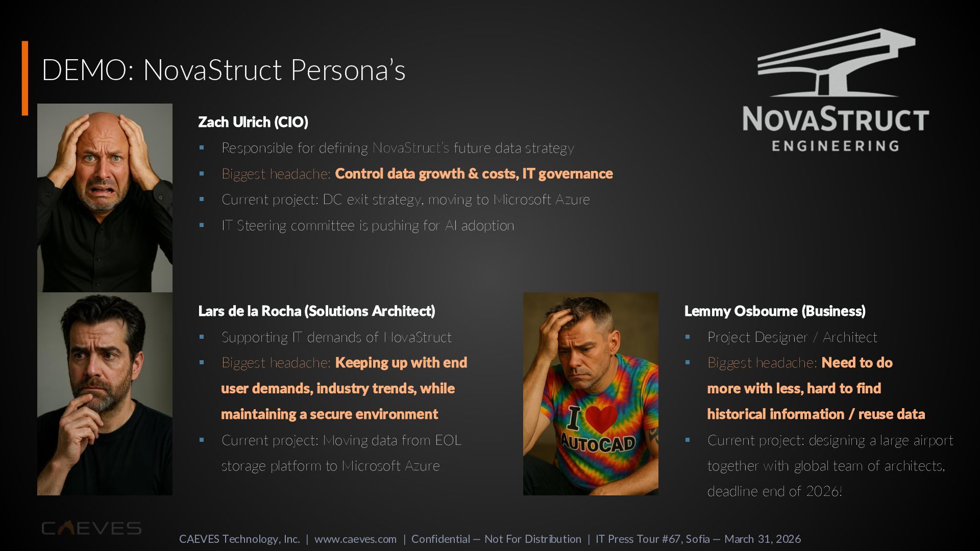980x551 pixels.
Task: Click the "Supporting IT demands of NovaStruct" bullet
Action: [x=336, y=337]
